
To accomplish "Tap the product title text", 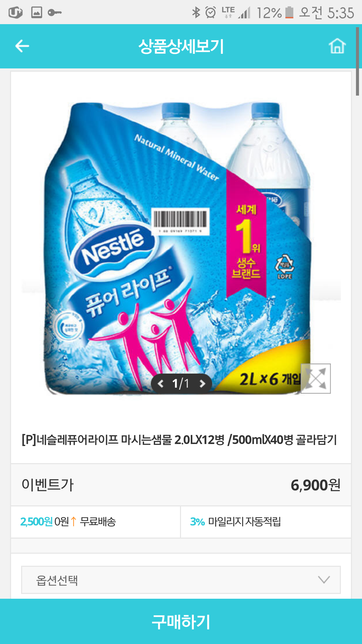I will pyautogui.click(x=179, y=440).
